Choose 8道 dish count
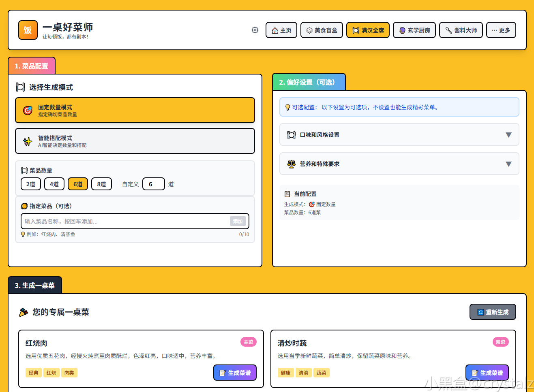Image resolution: width=534 pixels, height=392 pixels. [101, 184]
